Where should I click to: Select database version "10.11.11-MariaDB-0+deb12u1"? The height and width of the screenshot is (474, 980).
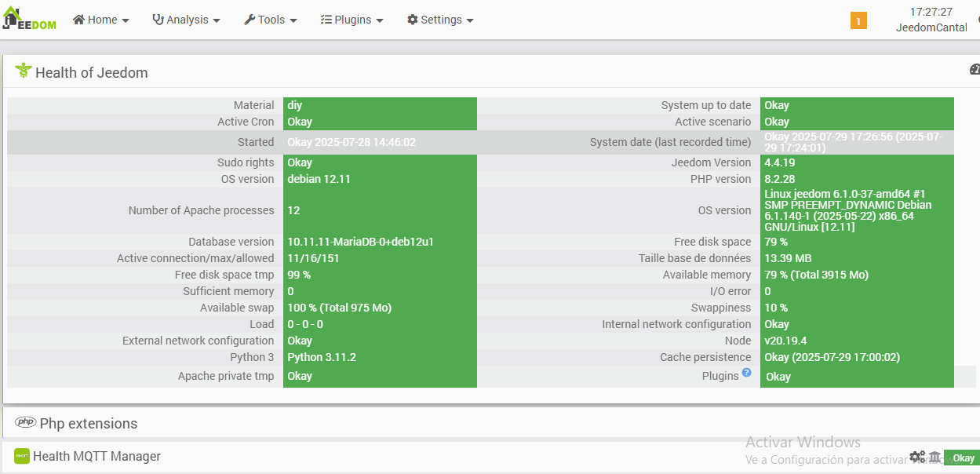click(360, 242)
